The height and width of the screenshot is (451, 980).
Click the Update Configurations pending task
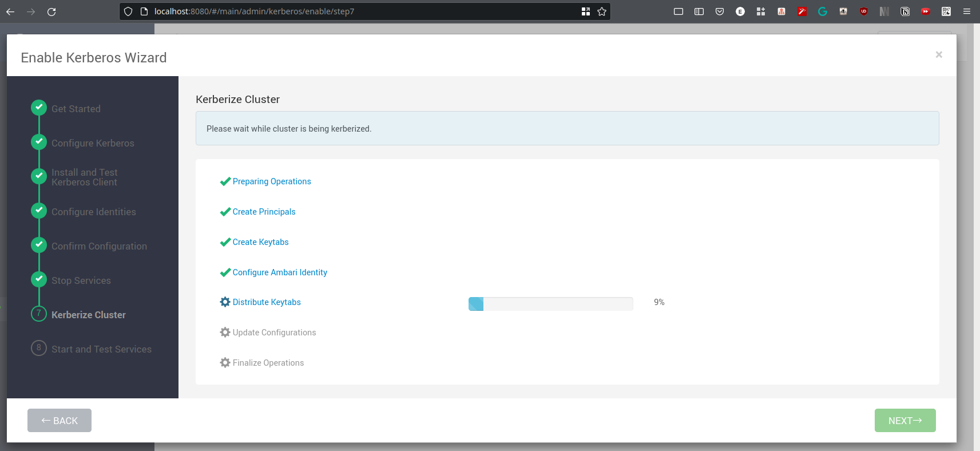pyautogui.click(x=274, y=333)
